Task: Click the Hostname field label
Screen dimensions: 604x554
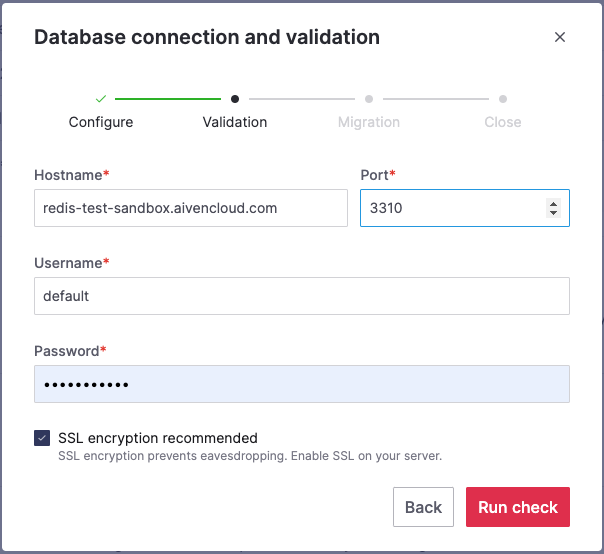Action: [68, 175]
